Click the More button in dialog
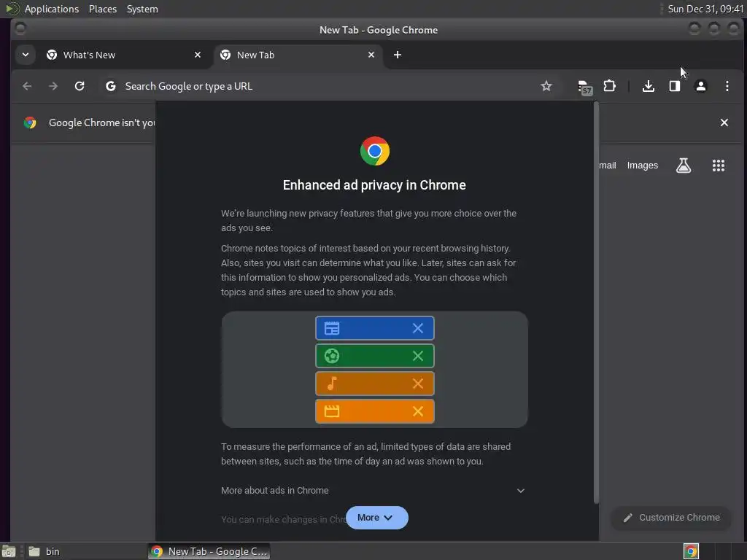 coord(377,518)
